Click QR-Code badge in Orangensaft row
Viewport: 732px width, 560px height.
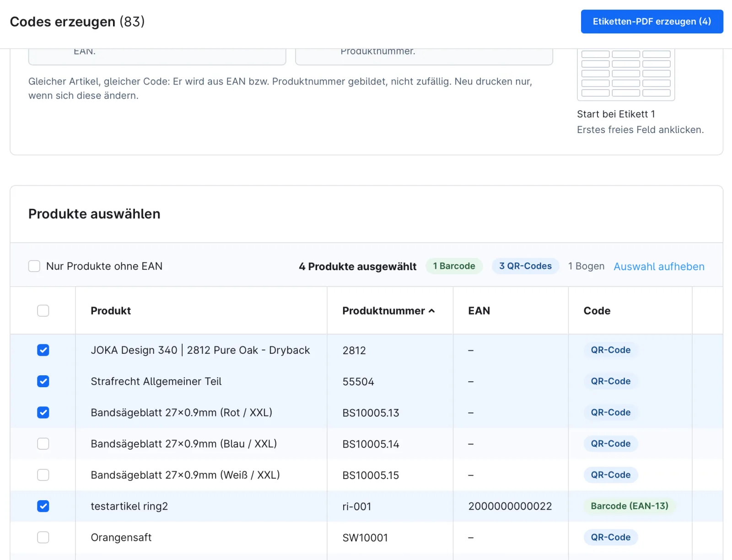click(610, 537)
